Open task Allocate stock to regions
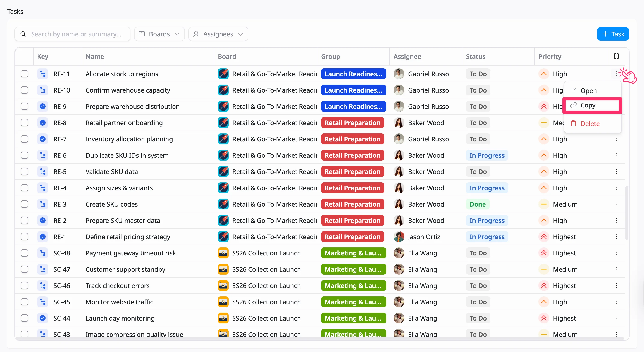644x352 pixels. (x=122, y=74)
